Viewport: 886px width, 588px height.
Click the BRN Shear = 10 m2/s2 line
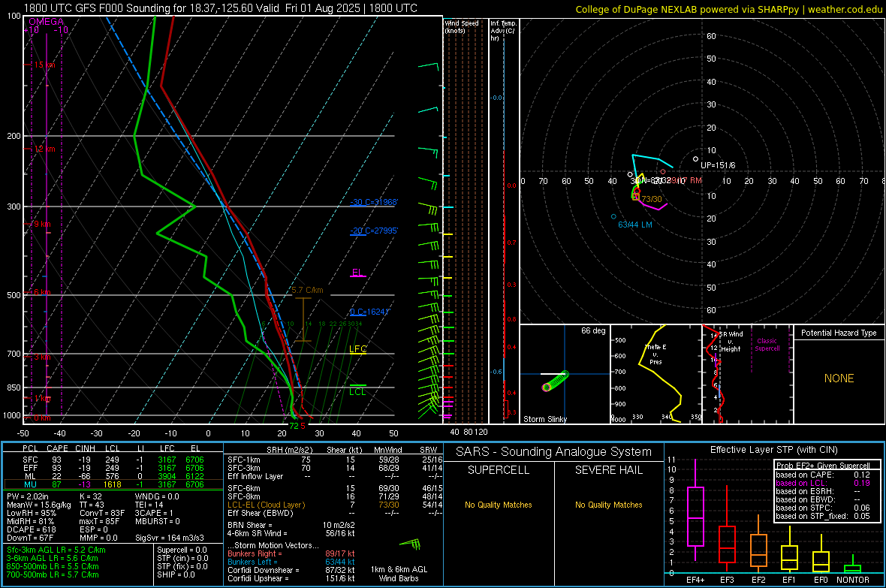(x=291, y=525)
